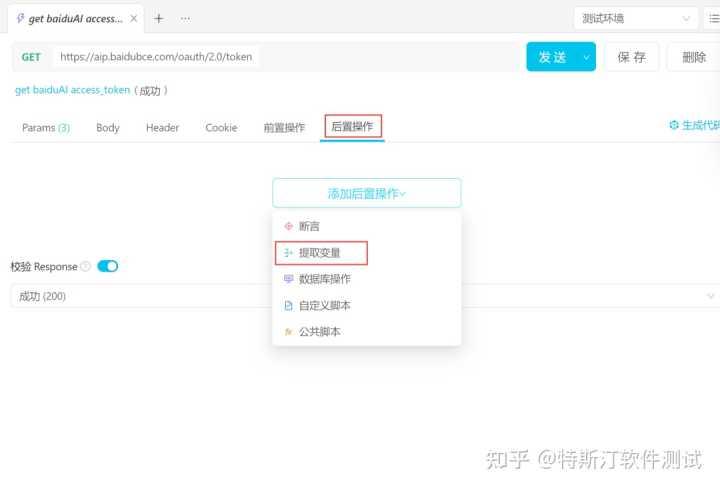Open the hamburger menu icon at top right
The width and height of the screenshot is (720, 489).
pos(714,18)
